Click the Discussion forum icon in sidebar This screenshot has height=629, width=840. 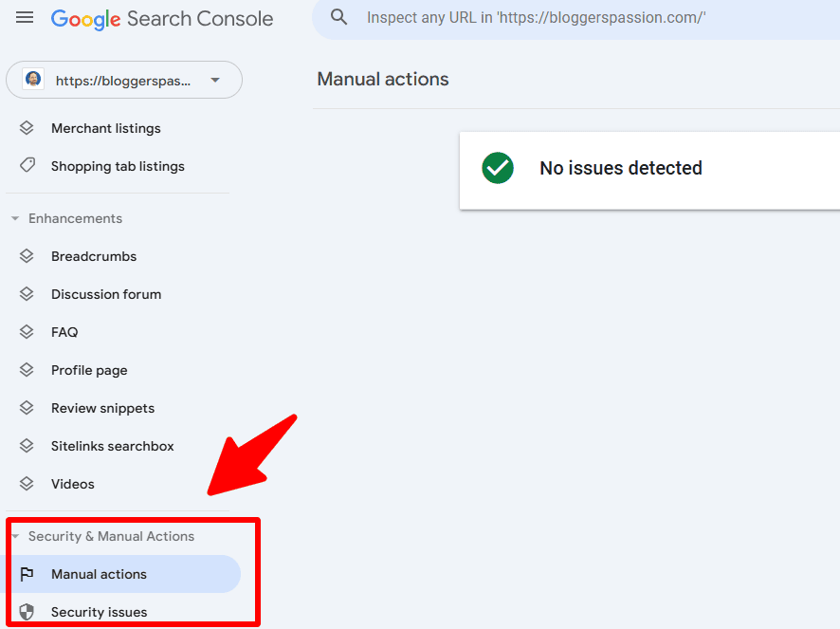tap(26, 294)
